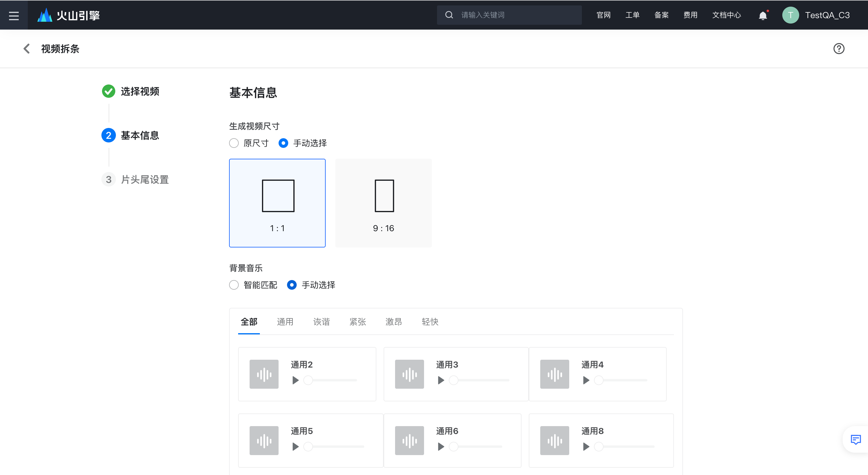Click the 选择视频 step label

[140, 91]
